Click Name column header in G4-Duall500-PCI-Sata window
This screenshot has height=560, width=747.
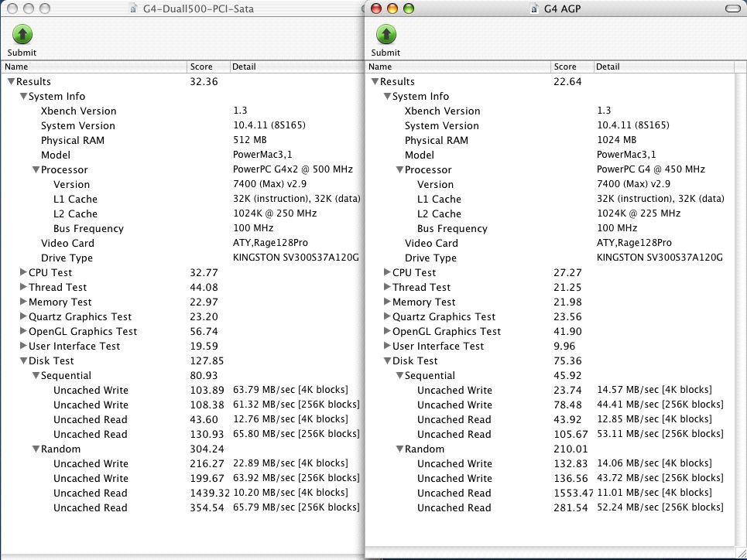94,67
